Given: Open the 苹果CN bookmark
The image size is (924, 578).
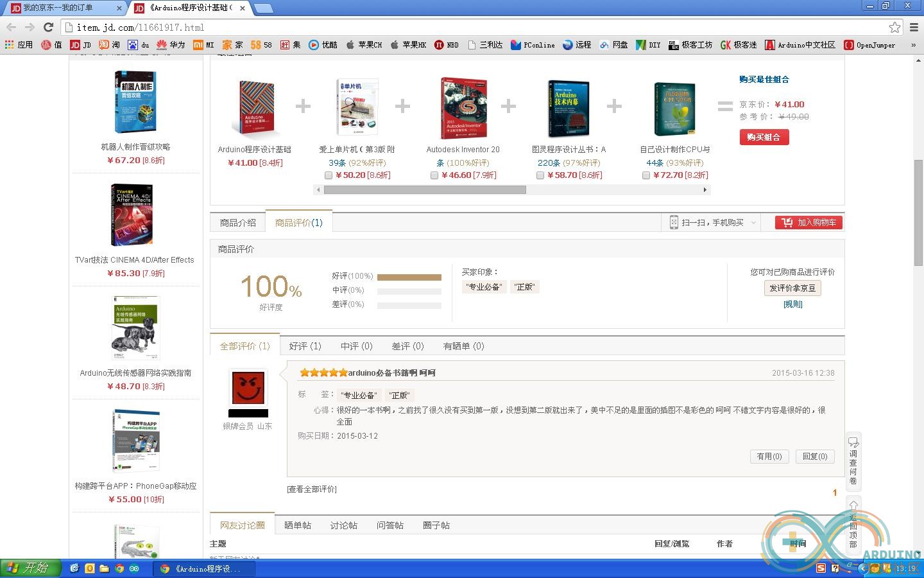Looking at the screenshot, I should point(364,45).
